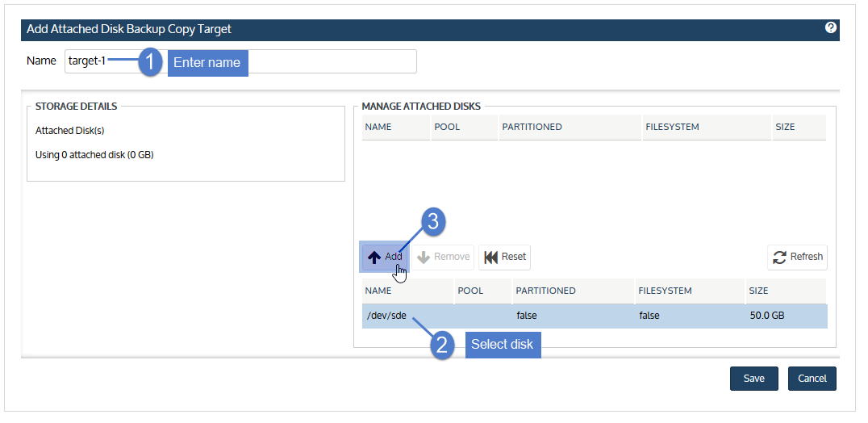Click the Remove down-arrow icon

(424, 258)
